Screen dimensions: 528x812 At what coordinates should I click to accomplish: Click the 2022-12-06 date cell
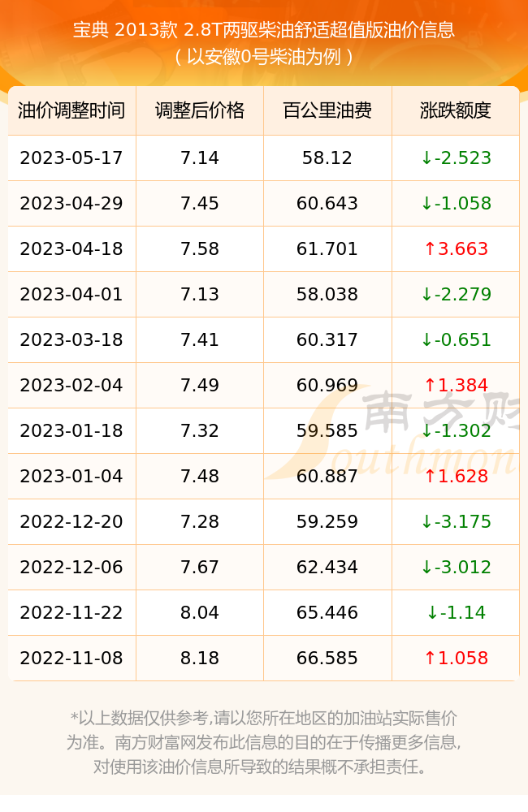[x=71, y=567]
